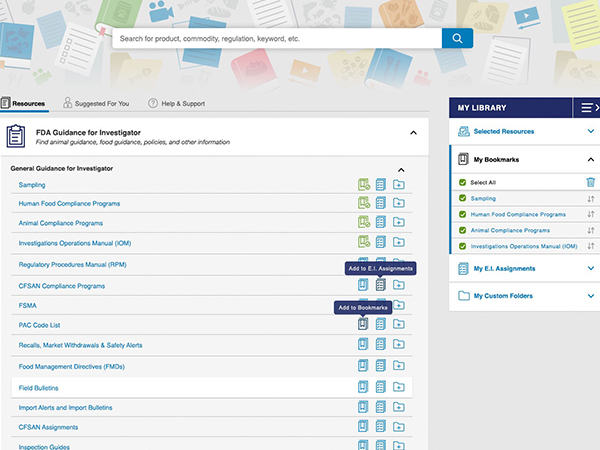Remove bookmark on Animal Compliance Programs row

364,222
